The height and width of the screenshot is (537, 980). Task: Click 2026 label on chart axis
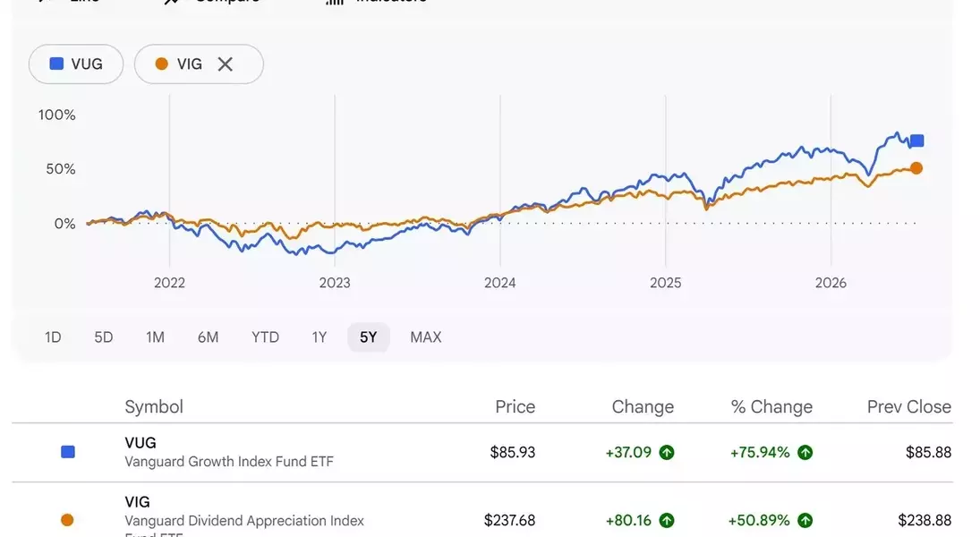point(831,283)
